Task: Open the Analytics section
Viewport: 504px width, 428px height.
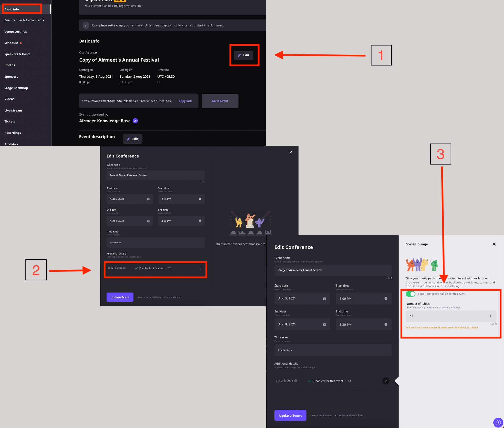Action: [x=11, y=144]
